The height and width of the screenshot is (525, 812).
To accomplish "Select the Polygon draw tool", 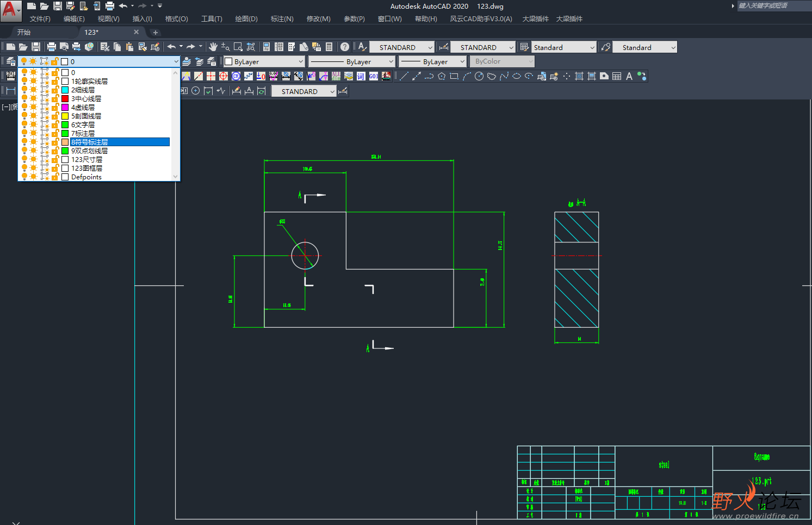I will tap(442, 76).
